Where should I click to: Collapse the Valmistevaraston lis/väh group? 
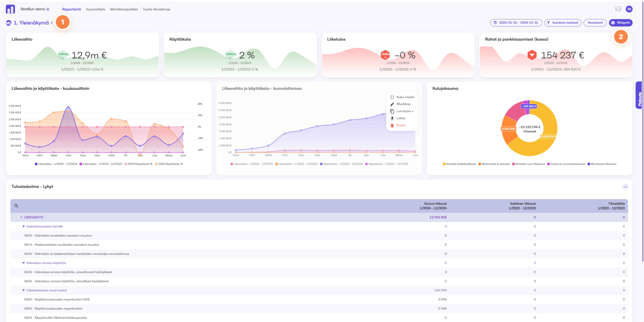click(23, 226)
